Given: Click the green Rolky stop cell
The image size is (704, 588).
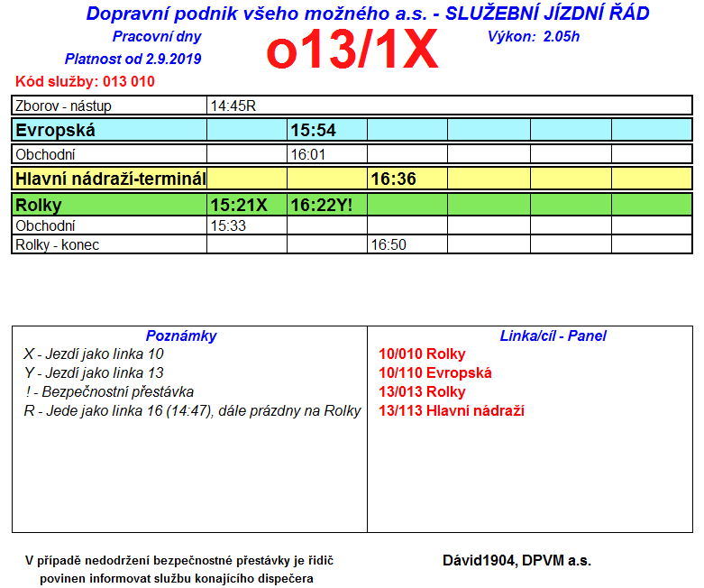Looking at the screenshot, I should coord(109,205).
